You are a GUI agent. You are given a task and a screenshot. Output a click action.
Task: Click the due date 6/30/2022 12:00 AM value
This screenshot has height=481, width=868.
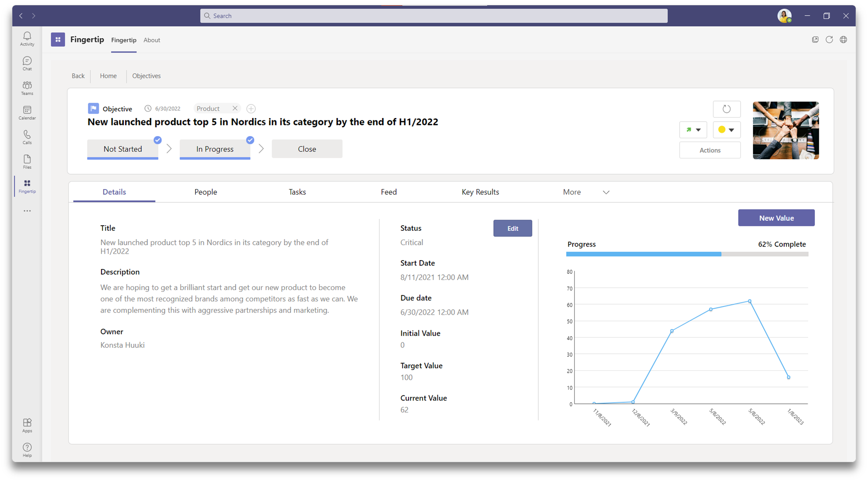434,312
